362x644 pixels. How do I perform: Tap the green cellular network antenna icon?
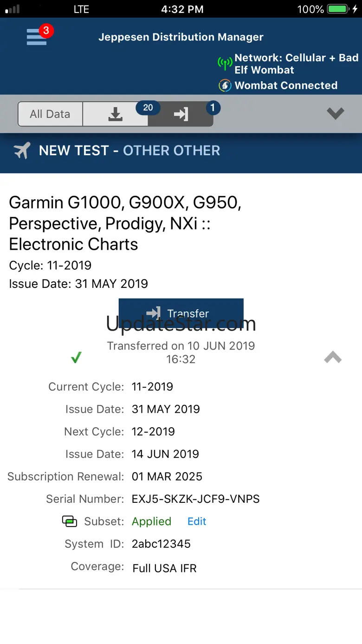click(x=225, y=64)
